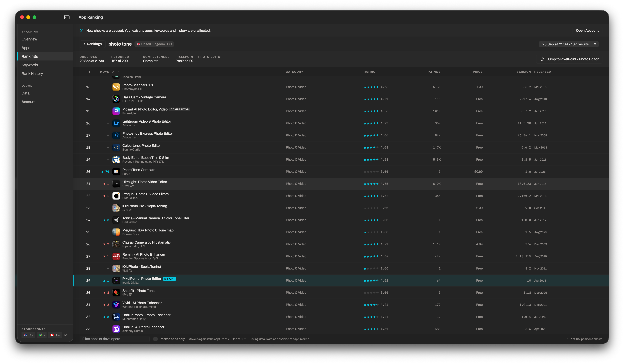The height and width of the screenshot is (364, 624).
Task: Click '2.10.215' version of Remini
Action: click(x=523, y=256)
